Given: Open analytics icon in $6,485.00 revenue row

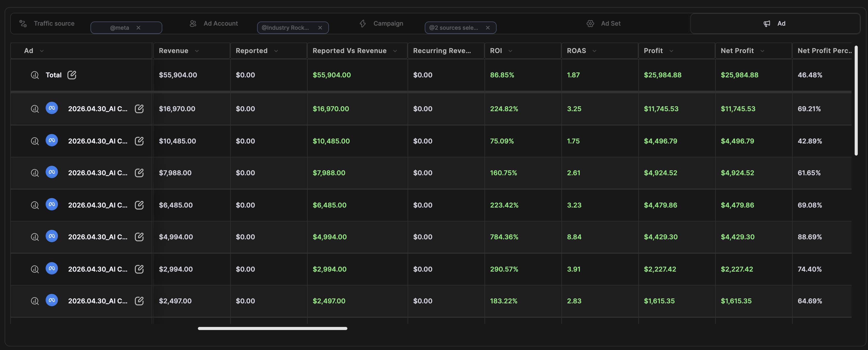Looking at the screenshot, I should click(x=35, y=205).
